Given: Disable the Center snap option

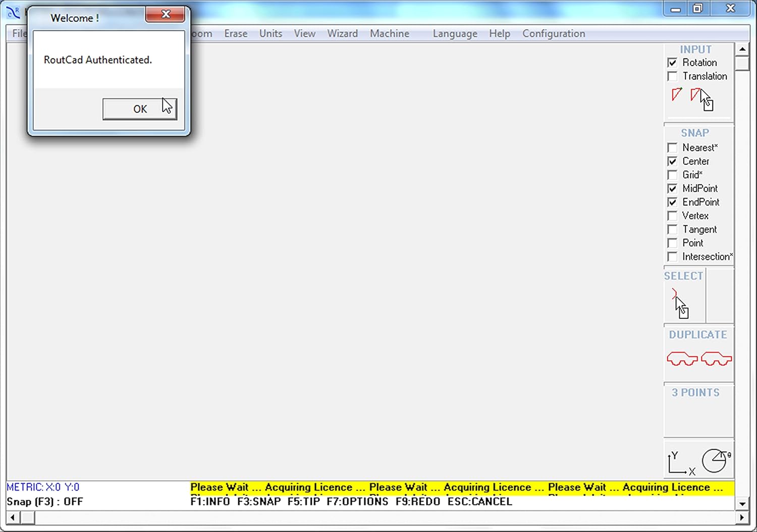Looking at the screenshot, I should point(672,161).
